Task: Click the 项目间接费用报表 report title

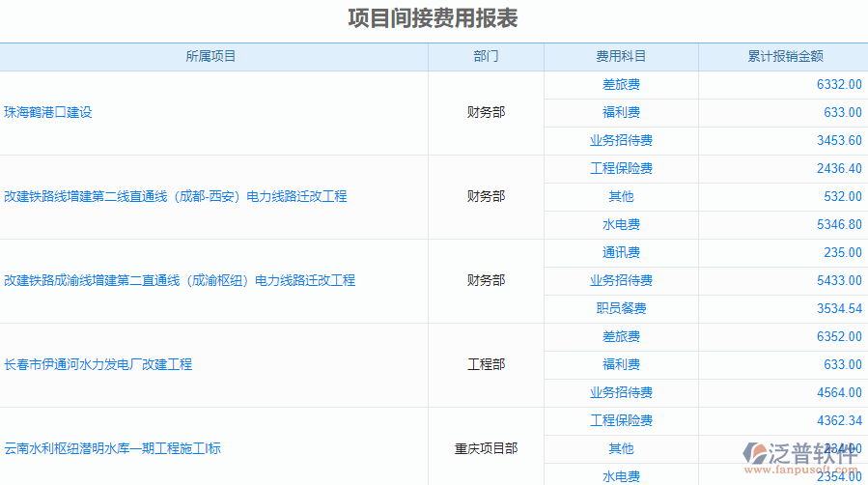Action: point(433,18)
